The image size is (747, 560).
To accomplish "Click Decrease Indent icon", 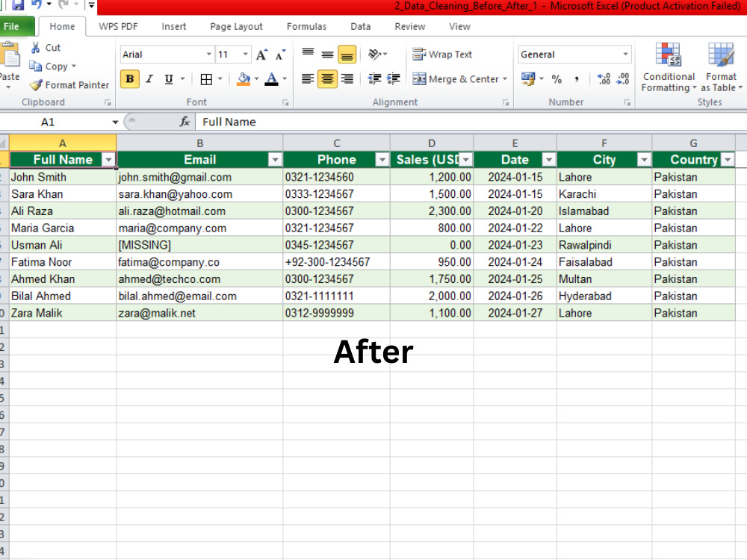I will (374, 79).
